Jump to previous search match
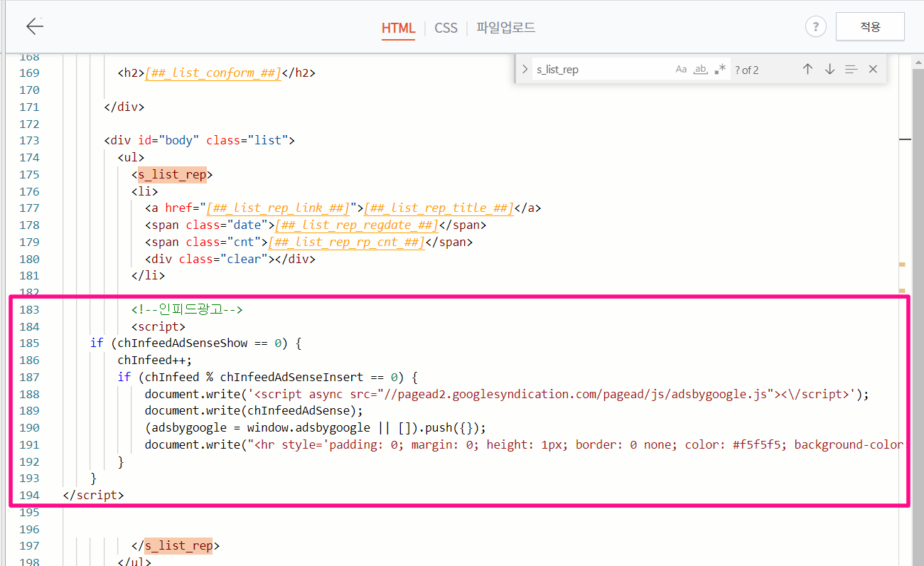This screenshot has height=566, width=924. tap(807, 69)
